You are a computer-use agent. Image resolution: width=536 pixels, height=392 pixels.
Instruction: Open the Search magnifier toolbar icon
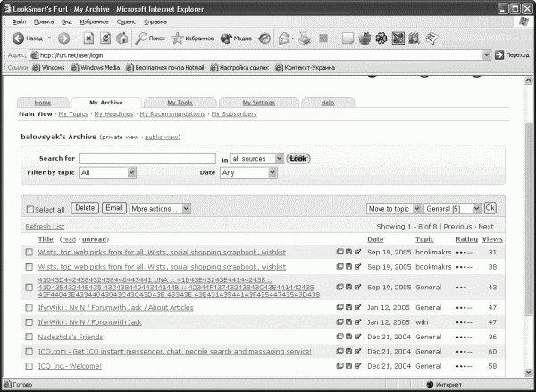click(140, 38)
